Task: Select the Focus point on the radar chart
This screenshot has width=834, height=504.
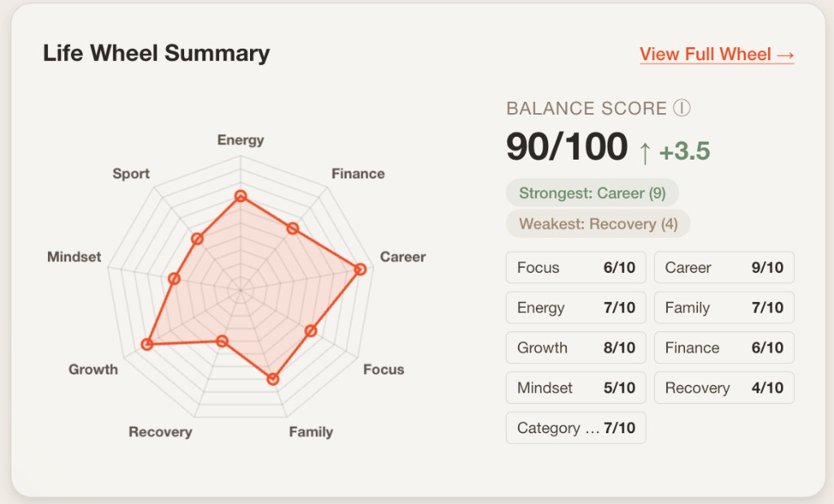Action: [310, 331]
